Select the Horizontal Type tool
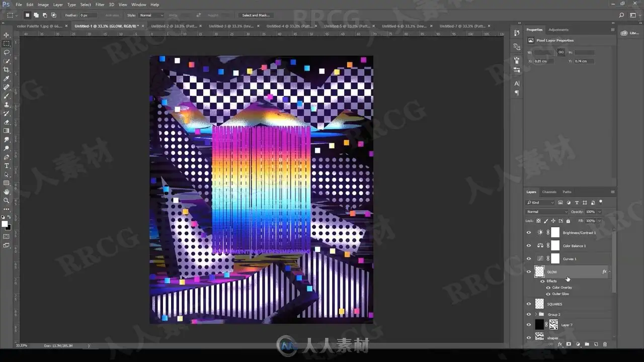Screen dimensions: 644x362 (7, 165)
